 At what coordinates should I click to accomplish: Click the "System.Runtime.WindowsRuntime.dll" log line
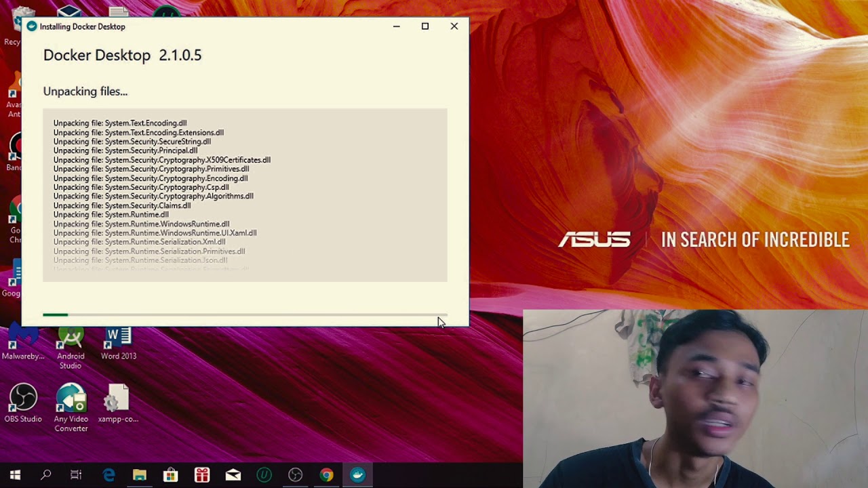tap(142, 224)
